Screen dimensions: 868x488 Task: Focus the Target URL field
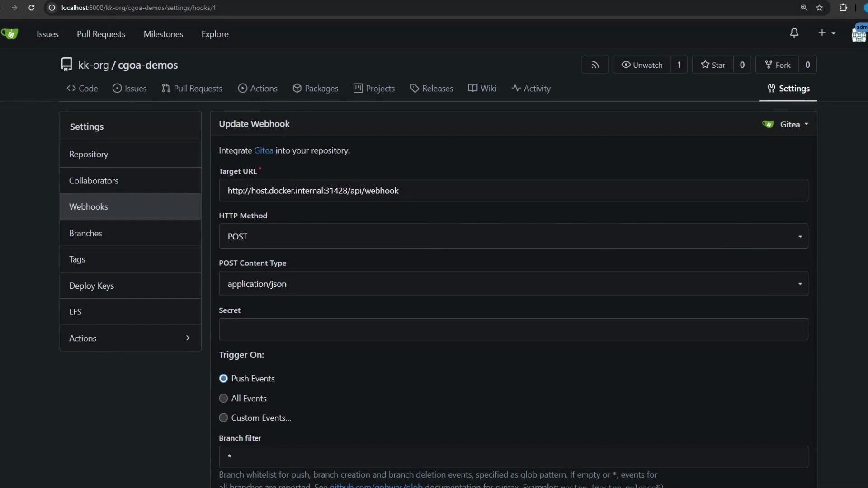513,190
